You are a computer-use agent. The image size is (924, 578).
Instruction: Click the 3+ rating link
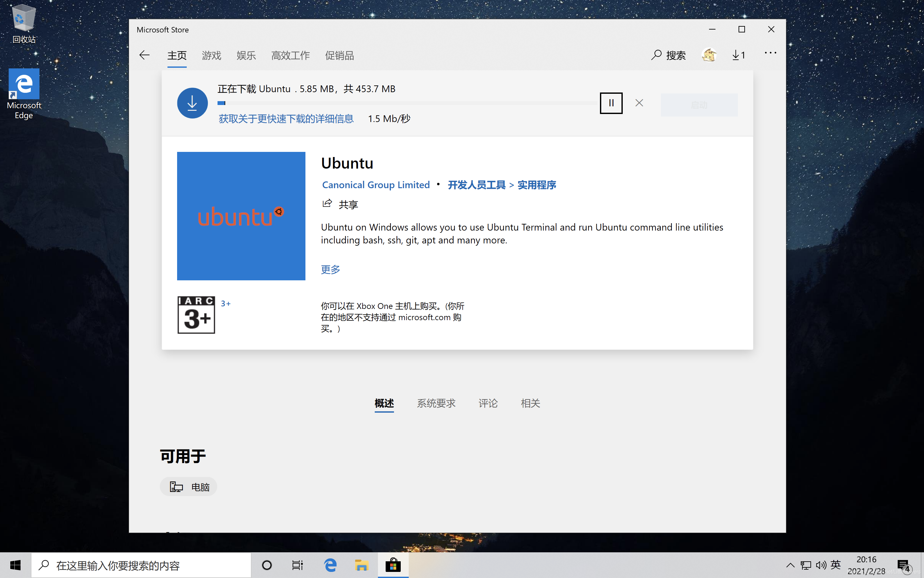[226, 303]
